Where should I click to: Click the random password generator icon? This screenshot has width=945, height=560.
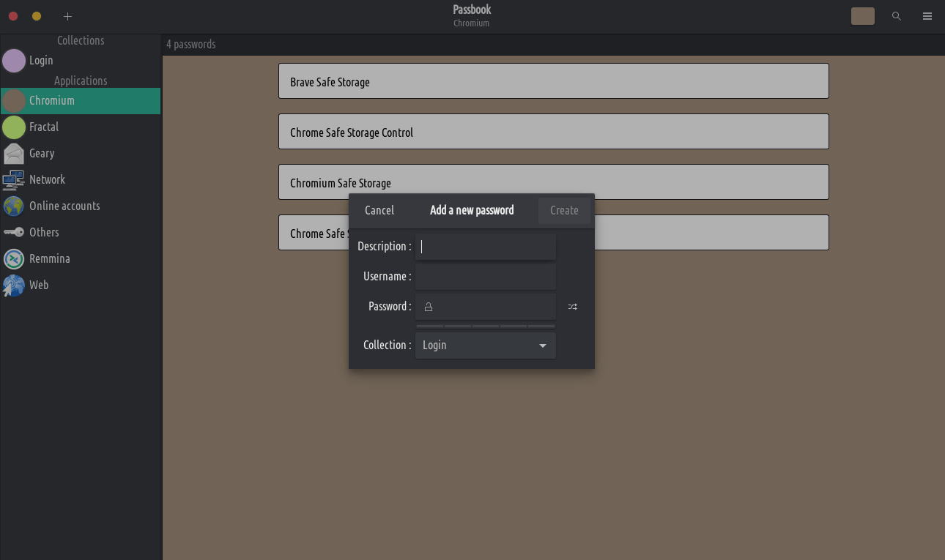[x=572, y=307]
